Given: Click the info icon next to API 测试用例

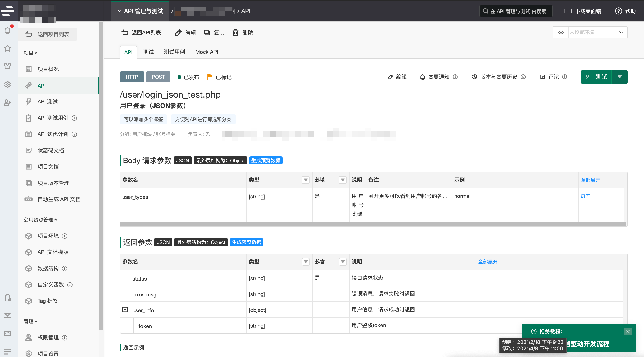Looking at the screenshot, I should pos(74,118).
